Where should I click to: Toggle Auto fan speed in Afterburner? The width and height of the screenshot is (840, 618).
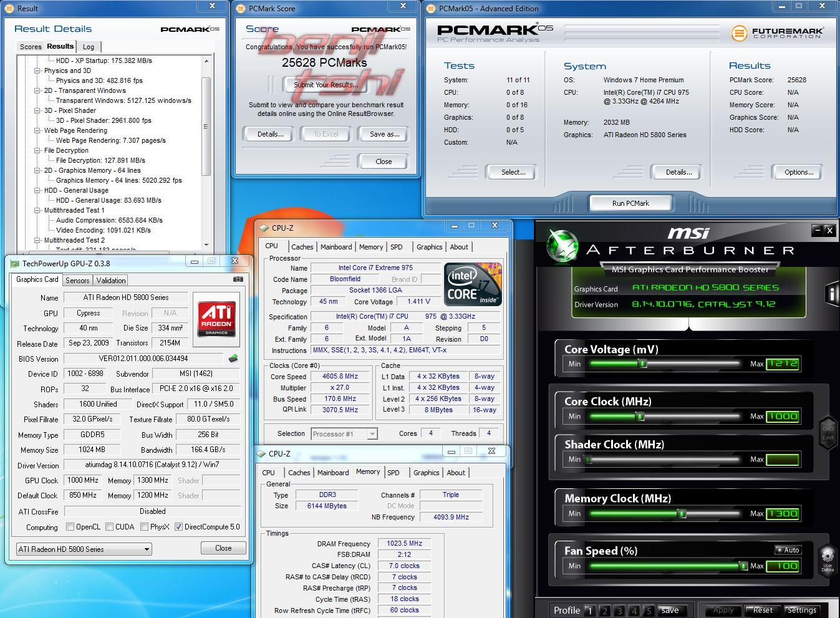click(788, 550)
